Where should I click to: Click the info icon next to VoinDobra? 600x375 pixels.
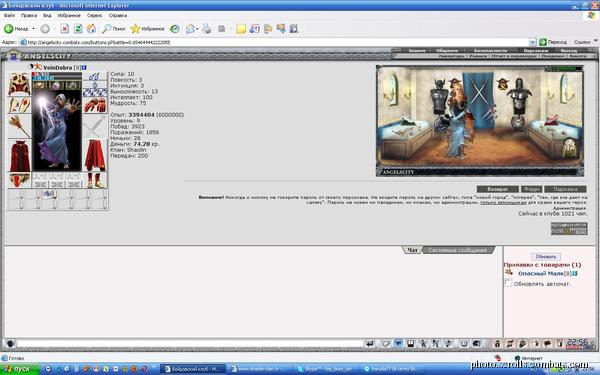tap(84, 68)
